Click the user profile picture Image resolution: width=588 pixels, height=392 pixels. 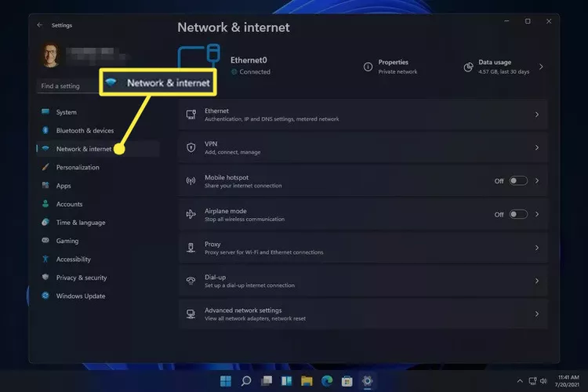(x=51, y=56)
